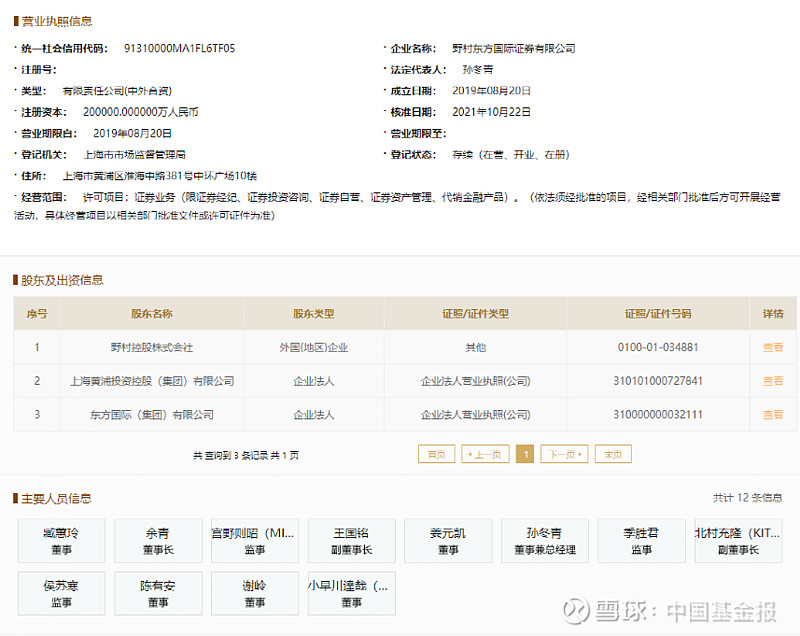Click the 上一页 pagination button
Viewport: 800px width, 636px height.
tap(485, 454)
